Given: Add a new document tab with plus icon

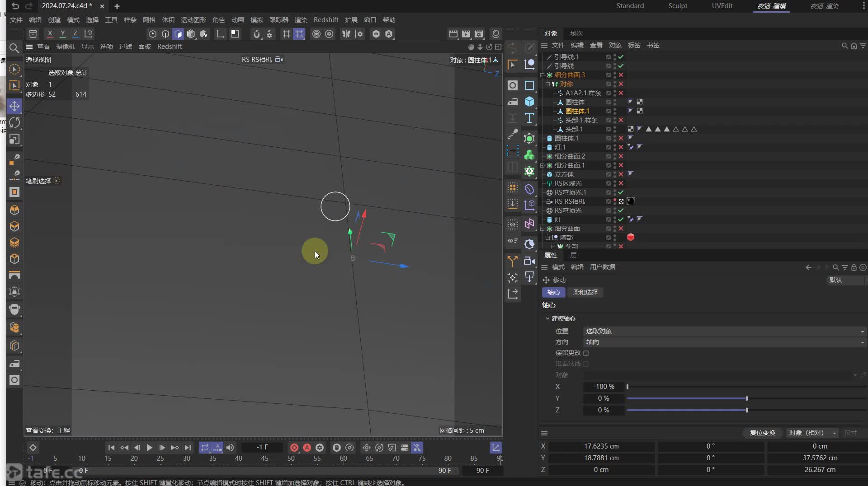Looking at the screenshot, I should click(117, 6).
